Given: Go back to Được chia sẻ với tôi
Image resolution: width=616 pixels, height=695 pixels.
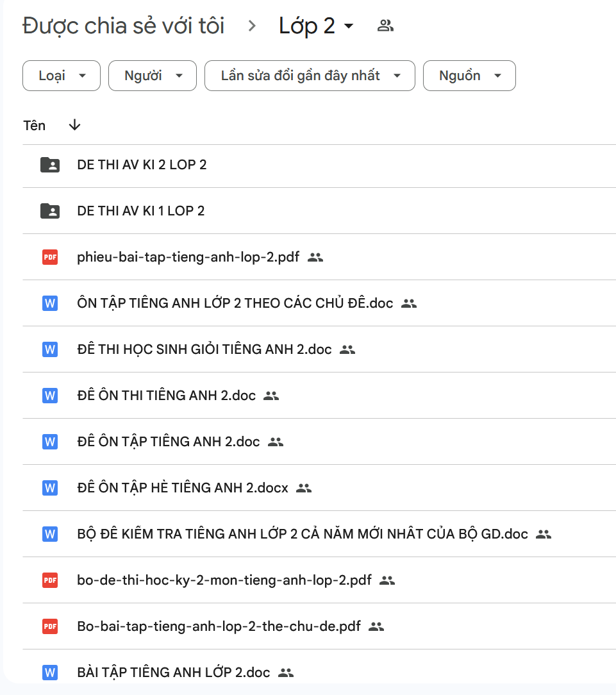Looking at the screenshot, I should [124, 26].
